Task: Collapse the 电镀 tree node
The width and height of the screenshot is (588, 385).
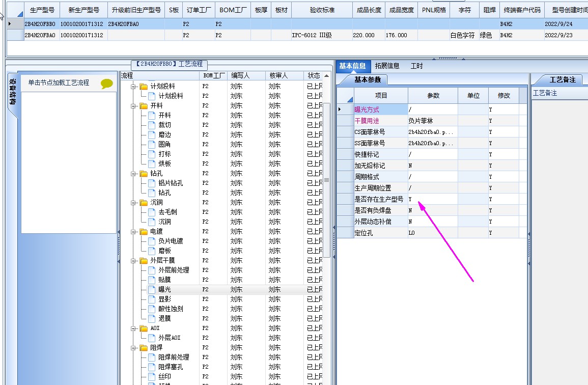Action: click(x=133, y=232)
